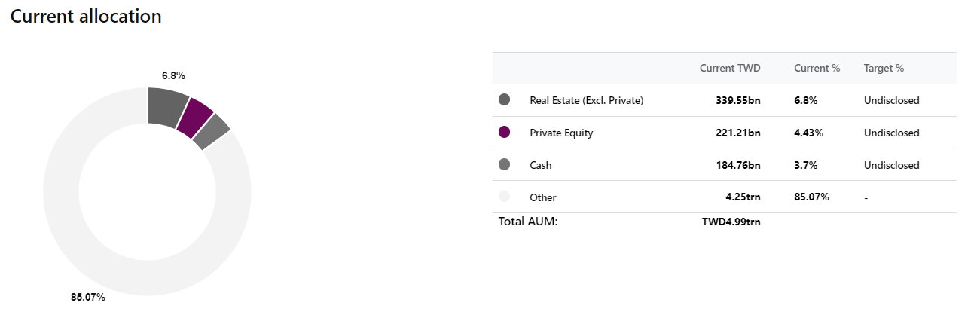Screen dimensions: 980x321
Task: Click the Total AUM TWD4.99trn value
Action: (731, 222)
